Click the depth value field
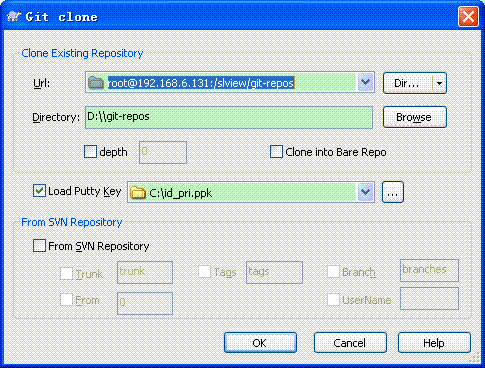Image resolution: width=485 pixels, height=368 pixels. pyautogui.click(x=163, y=152)
